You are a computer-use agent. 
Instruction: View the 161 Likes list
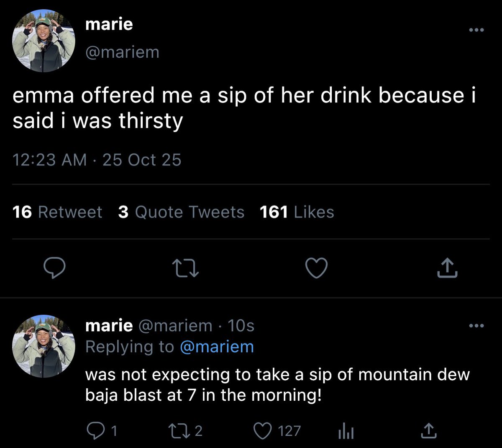click(x=297, y=212)
